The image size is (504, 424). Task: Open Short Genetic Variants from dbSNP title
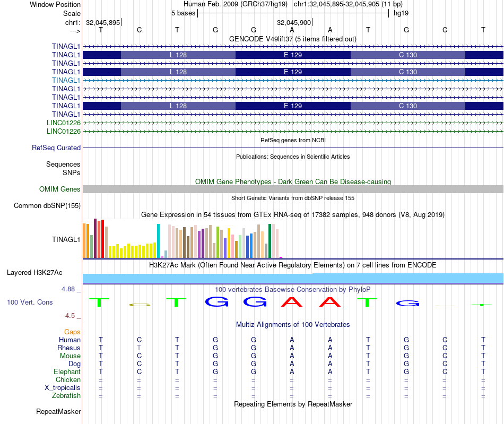[293, 198]
